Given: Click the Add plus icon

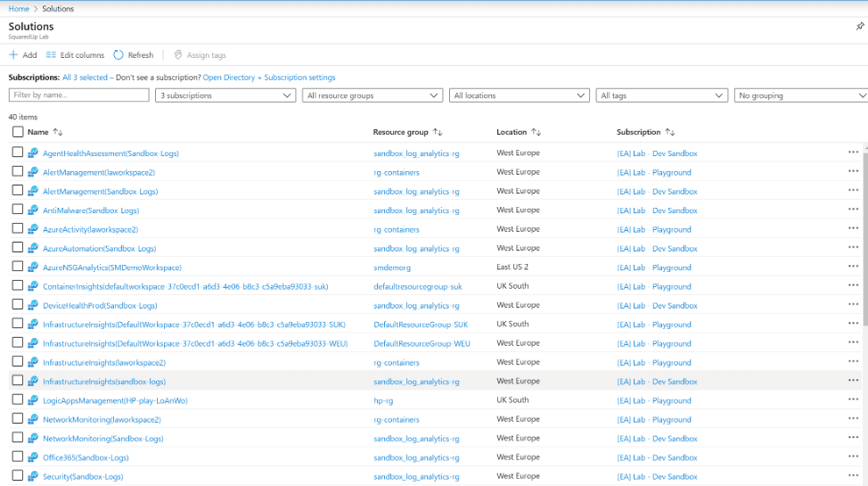Looking at the screenshot, I should [13, 55].
